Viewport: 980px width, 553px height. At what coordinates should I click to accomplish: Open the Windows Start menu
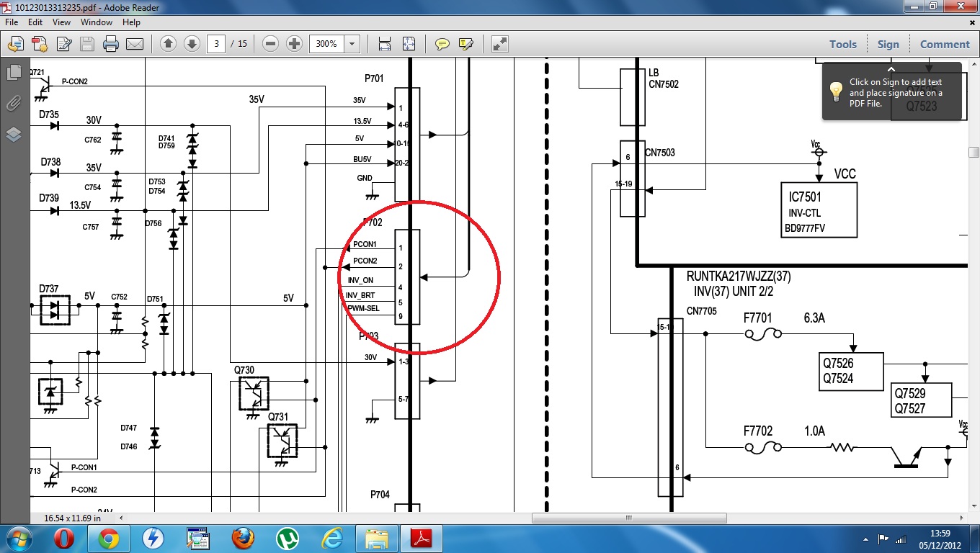(x=17, y=538)
